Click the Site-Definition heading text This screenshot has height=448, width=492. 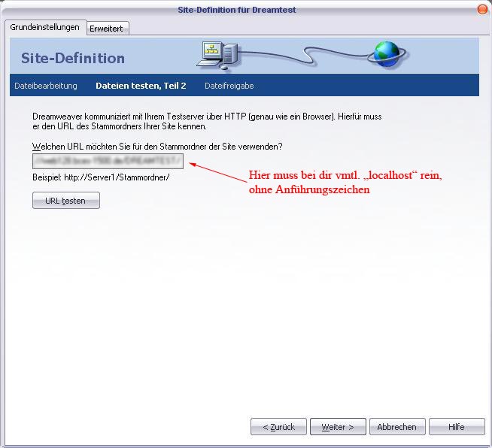73,59
